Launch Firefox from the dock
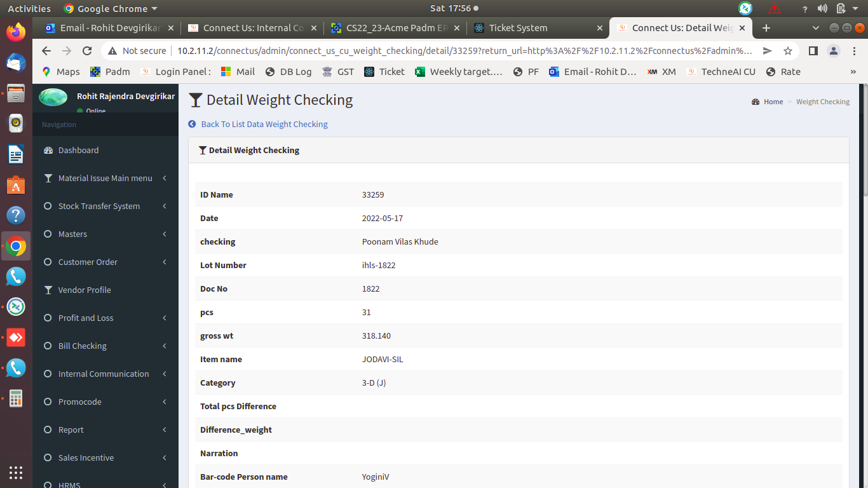This screenshot has height=488, width=868. pyautogui.click(x=16, y=32)
